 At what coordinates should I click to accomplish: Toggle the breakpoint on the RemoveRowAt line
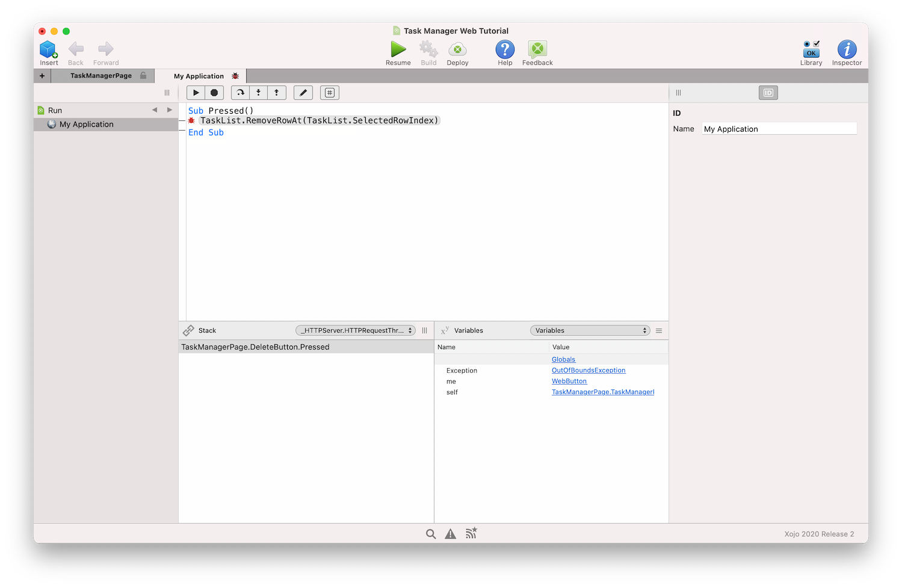click(x=191, y=121)
